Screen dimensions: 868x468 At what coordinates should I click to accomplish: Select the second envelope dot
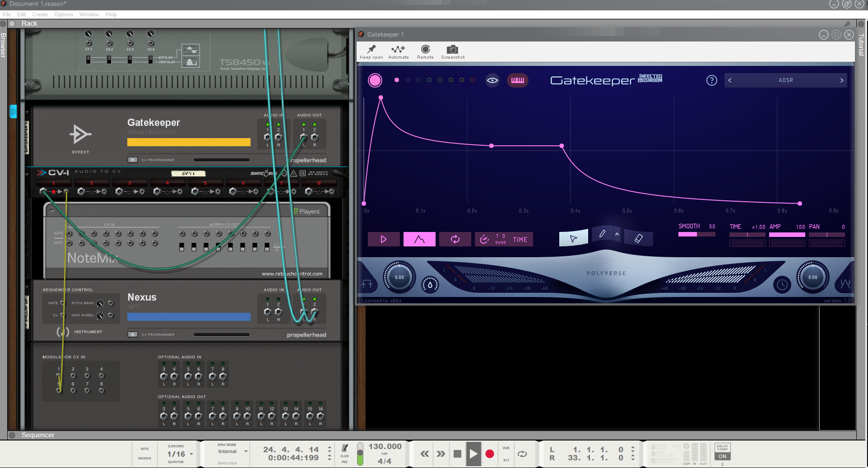[x=408, y=80]
